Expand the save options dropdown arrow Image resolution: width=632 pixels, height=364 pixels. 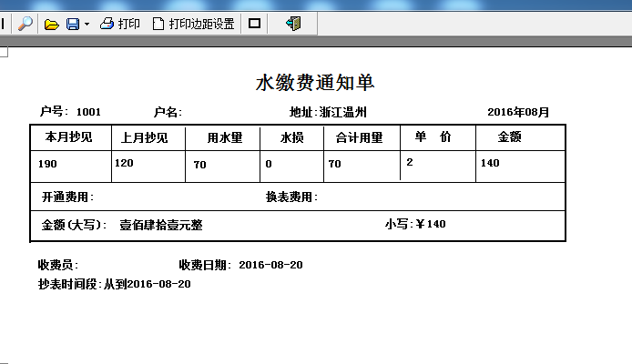(87, 25)
